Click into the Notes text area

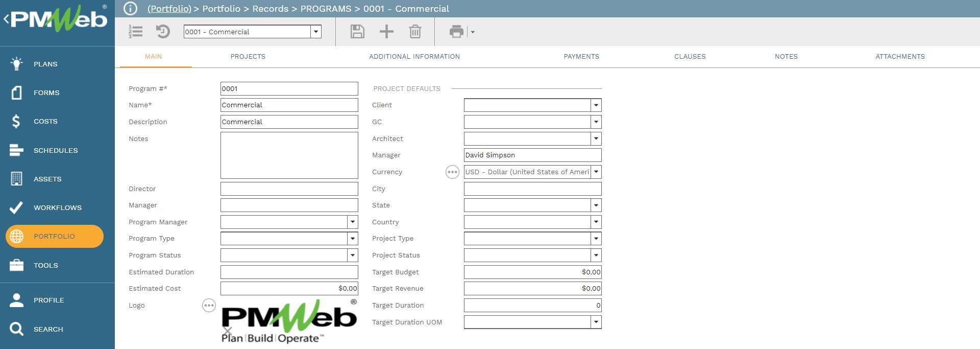(289, 155)
